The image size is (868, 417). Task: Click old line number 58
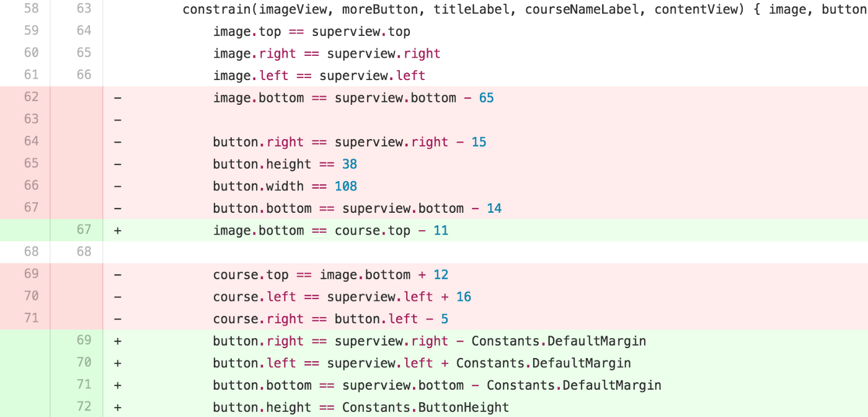[x=31, y=9]
